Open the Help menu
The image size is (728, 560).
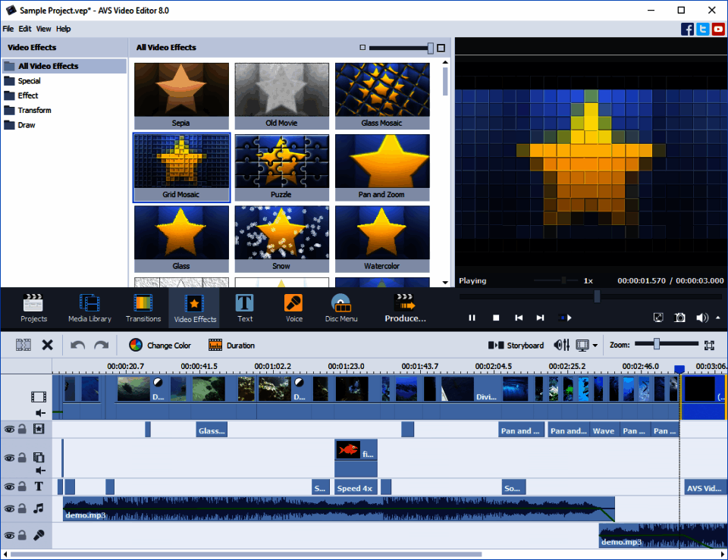[63, 29]
